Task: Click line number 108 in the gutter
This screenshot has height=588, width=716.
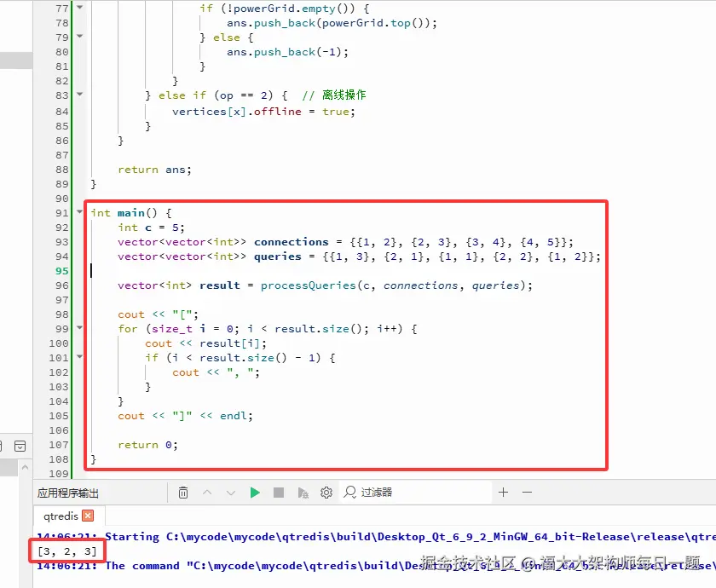Action: [x=59, y=459]
